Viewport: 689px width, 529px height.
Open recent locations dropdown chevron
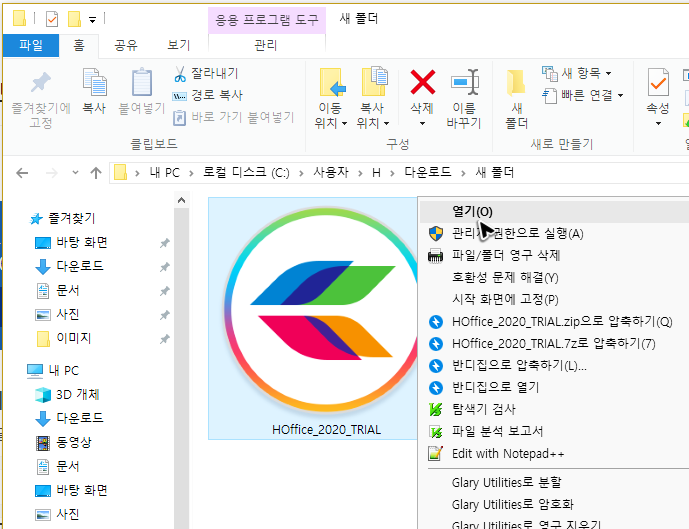coord(75,173)
